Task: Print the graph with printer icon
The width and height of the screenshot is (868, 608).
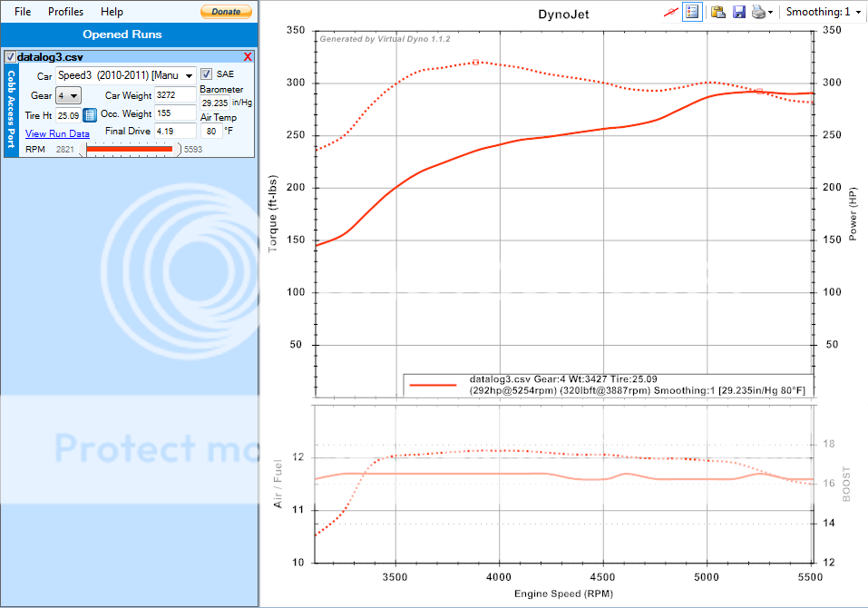Action: pyautogui.click(x=758, y=12)
